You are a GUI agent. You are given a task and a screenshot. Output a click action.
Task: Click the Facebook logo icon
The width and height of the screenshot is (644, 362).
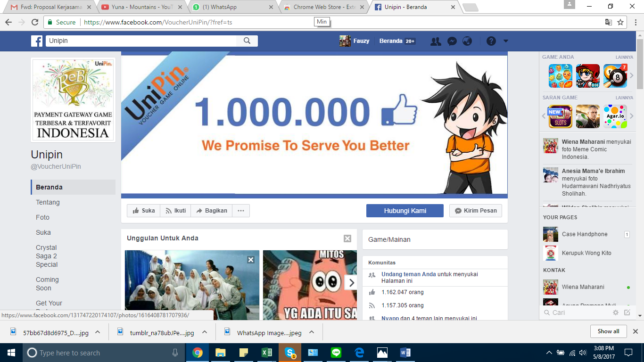[x=37, y=41]
